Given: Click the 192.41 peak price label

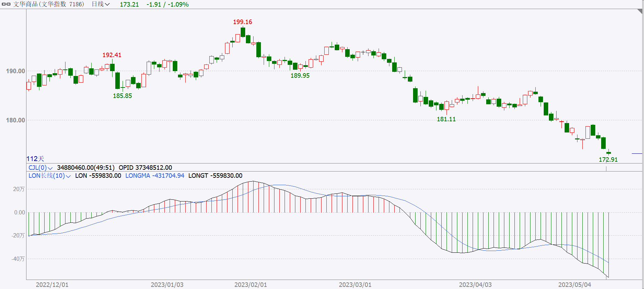Looking at the screenshot, I should pyautogui.click(x=112, y=55).
